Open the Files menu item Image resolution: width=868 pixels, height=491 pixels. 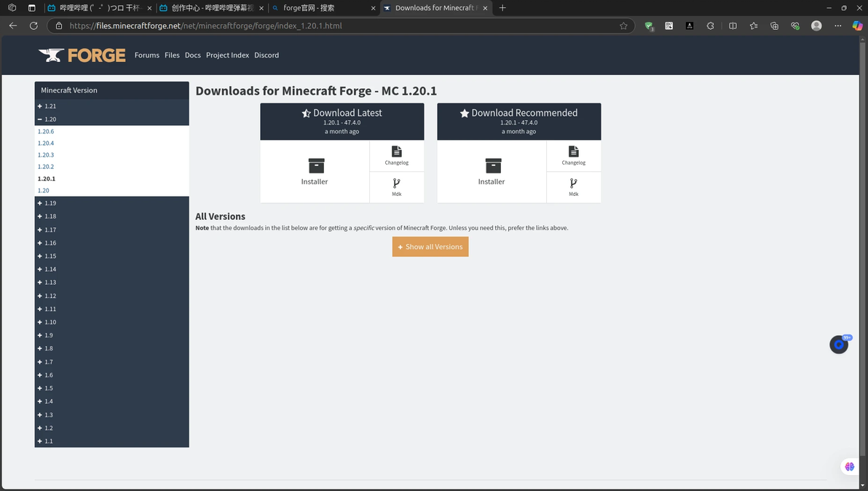pos(172,55)
